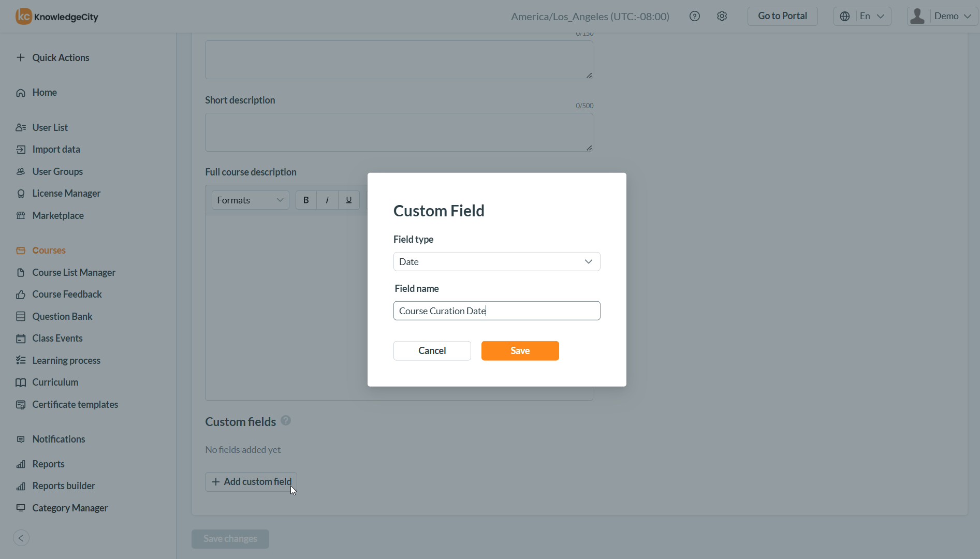Cancel the Custom Field dialog

[x=432, y=350]
